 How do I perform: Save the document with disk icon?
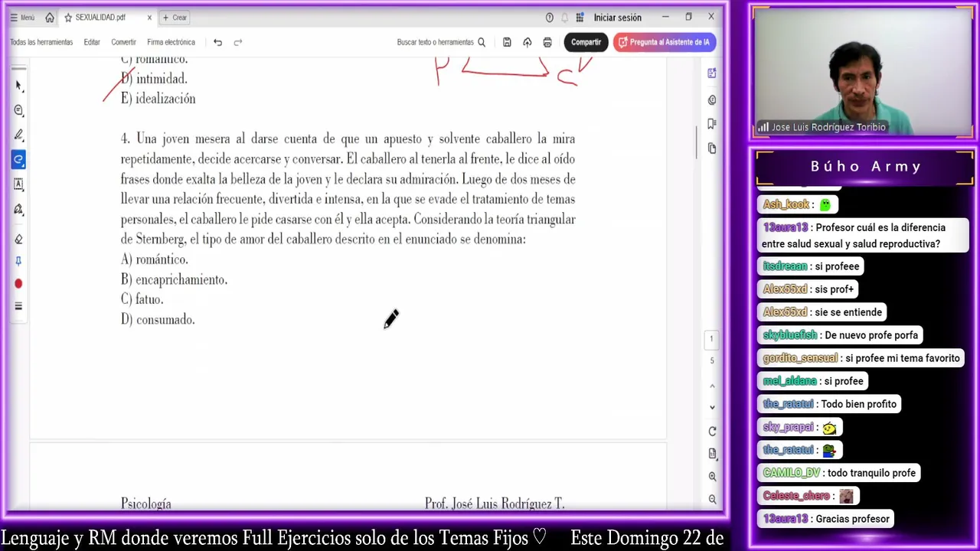point(507,42)
